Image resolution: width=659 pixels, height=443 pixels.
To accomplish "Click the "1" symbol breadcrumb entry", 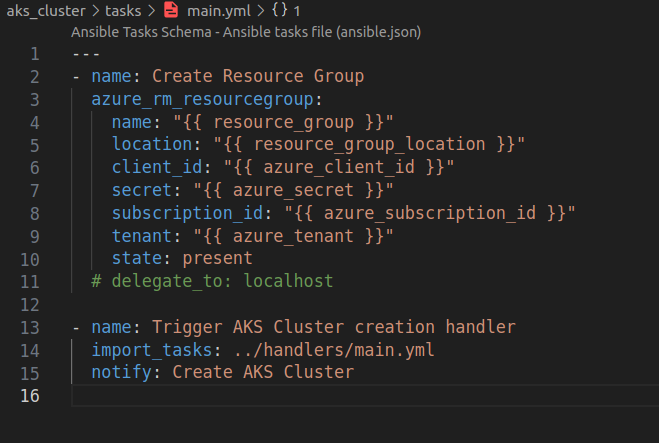I will pos(297,11).
